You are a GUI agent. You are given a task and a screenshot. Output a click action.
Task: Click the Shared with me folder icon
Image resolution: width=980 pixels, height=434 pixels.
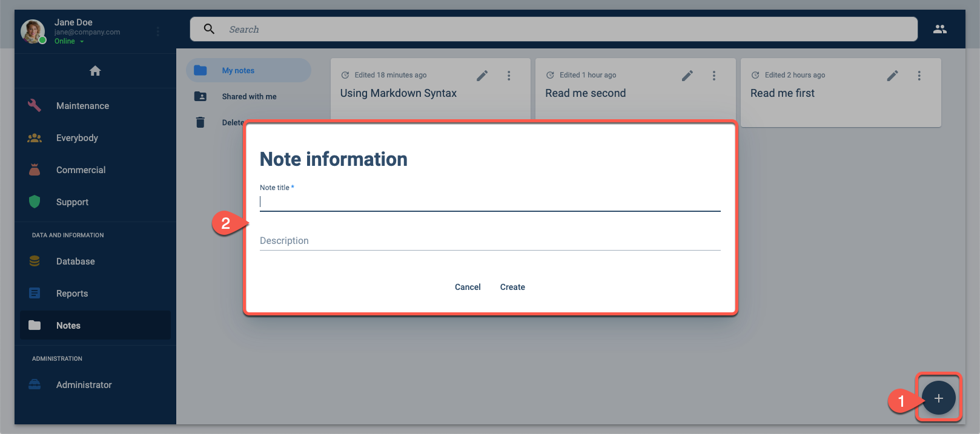coord(200,96)
